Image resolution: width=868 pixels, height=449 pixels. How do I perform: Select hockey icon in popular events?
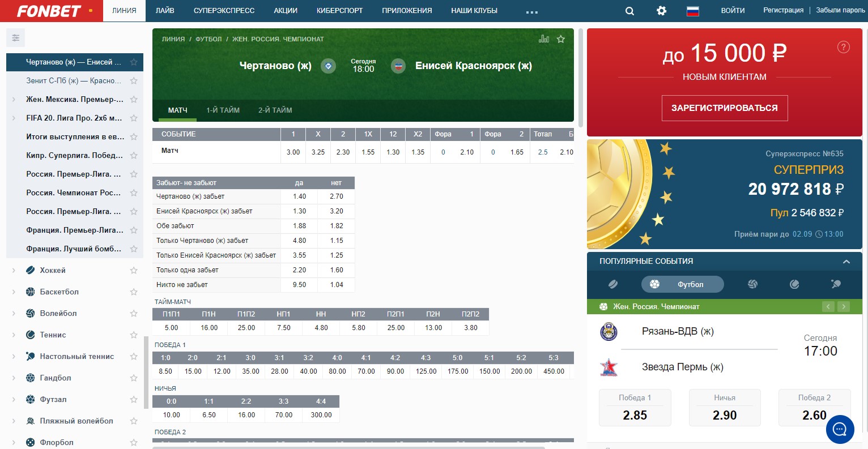(612, 284)
